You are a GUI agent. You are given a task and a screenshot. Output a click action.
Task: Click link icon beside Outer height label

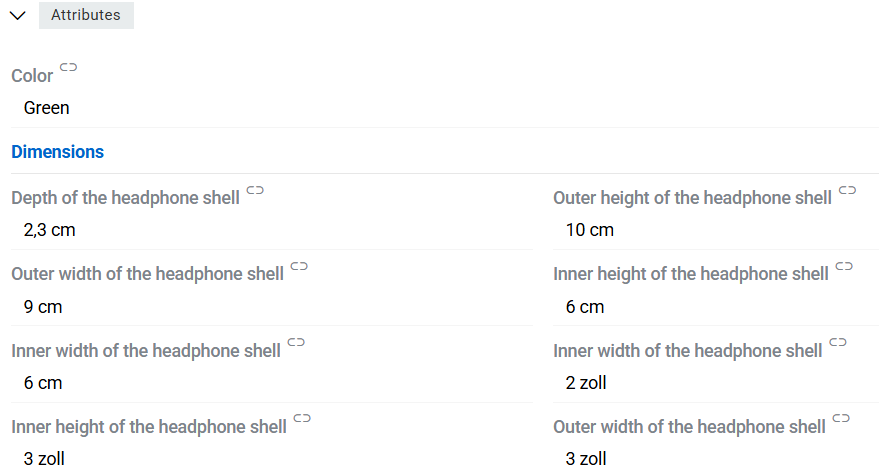click(848, 189)
